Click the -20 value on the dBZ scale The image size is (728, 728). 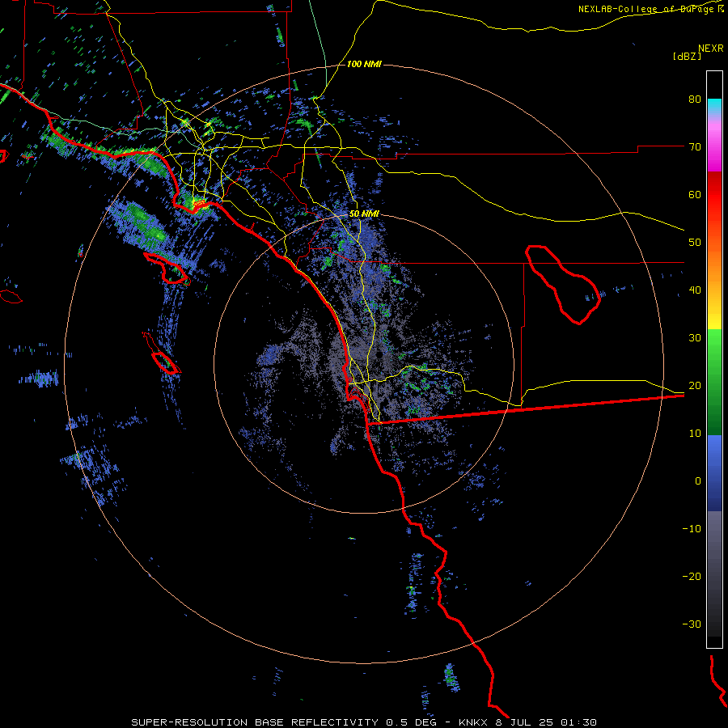coord(692,577)
